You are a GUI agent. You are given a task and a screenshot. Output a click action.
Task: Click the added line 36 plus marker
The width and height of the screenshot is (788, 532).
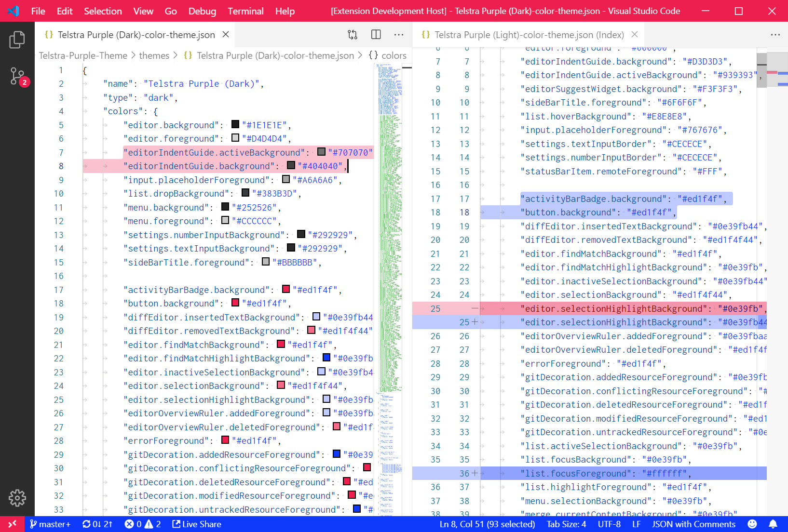pos(475,473)
